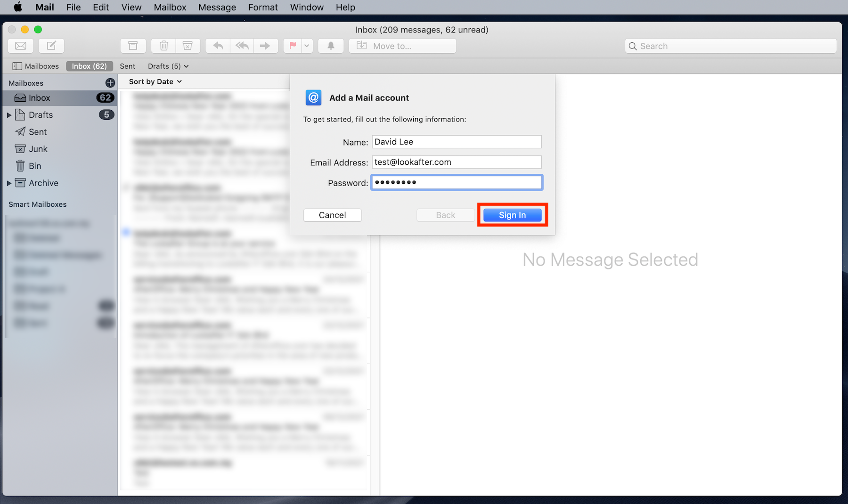
Task: Click the Reply All double-arrow icon
Action: click(x=242, y=46)
